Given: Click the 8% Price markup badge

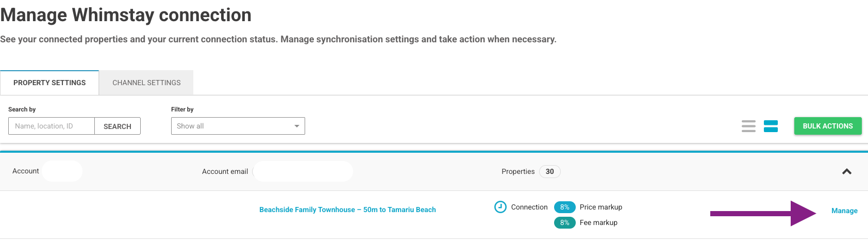Looking at the screenshot, I should click(x=564, y=207).
